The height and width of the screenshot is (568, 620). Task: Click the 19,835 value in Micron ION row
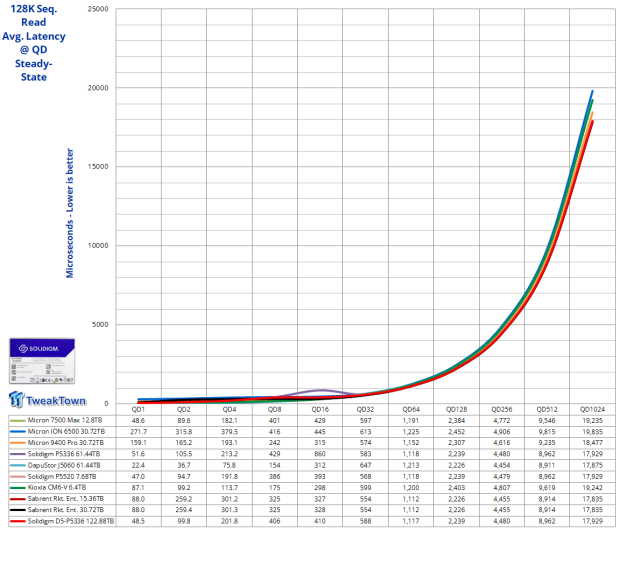coord(592,432)
